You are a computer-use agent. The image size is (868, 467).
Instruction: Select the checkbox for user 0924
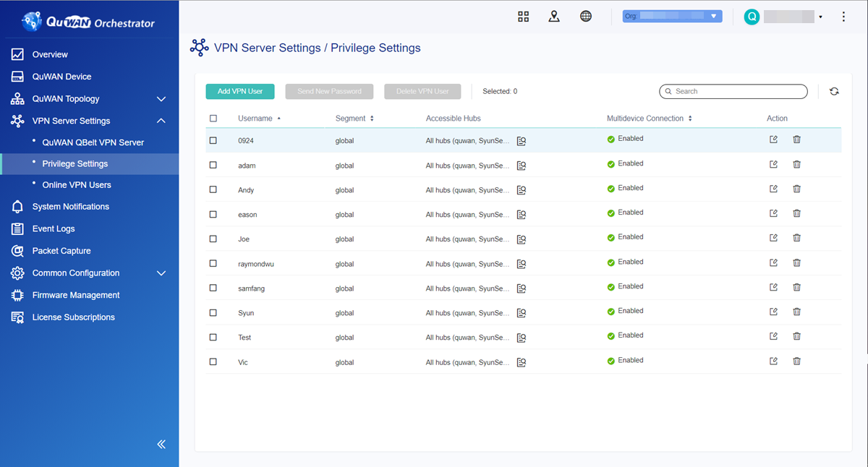pyautogui.click(x=213, y=140)
